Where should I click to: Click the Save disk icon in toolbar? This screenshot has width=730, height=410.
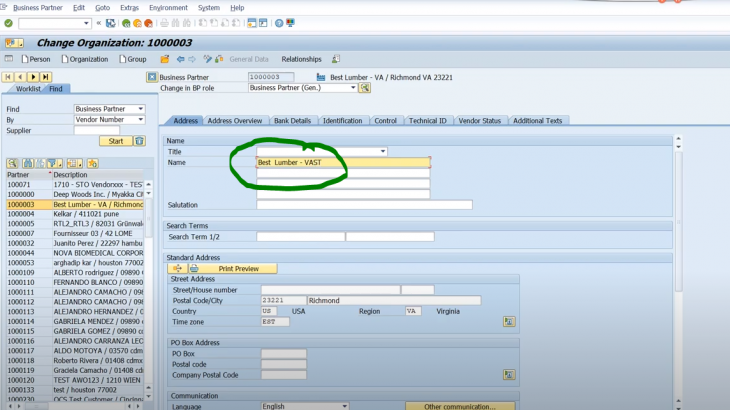(111, 23)
